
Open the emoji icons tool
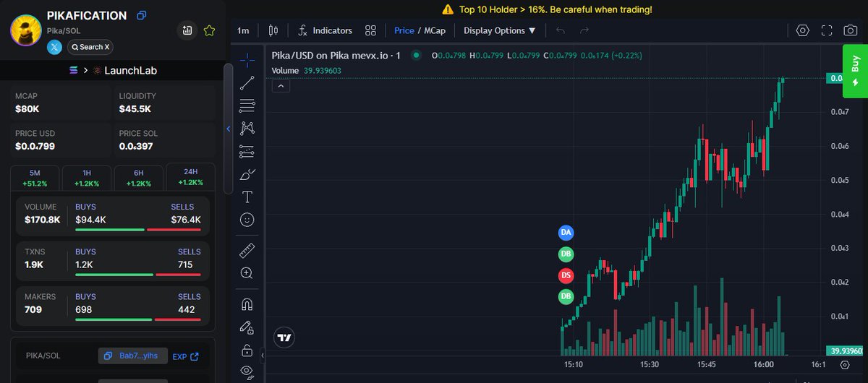pos(247,220)
